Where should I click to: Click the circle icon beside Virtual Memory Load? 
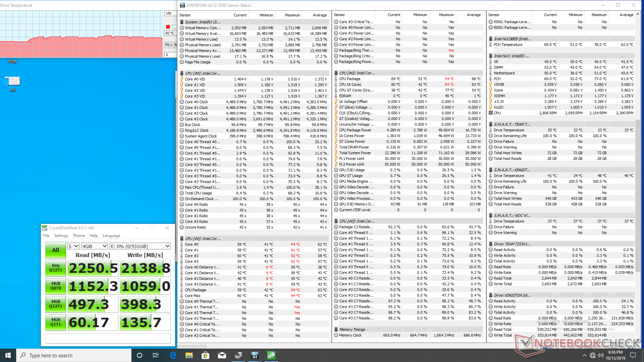(x=182, y=40)
